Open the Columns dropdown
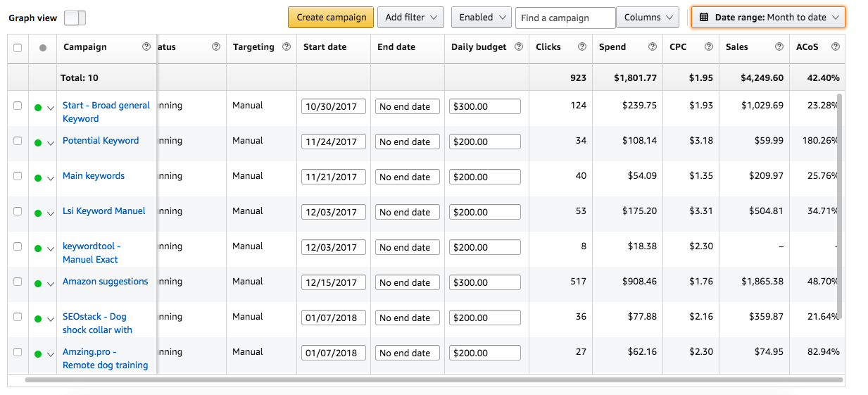Viewport: 868px width, 395px height. coord(648,18)
